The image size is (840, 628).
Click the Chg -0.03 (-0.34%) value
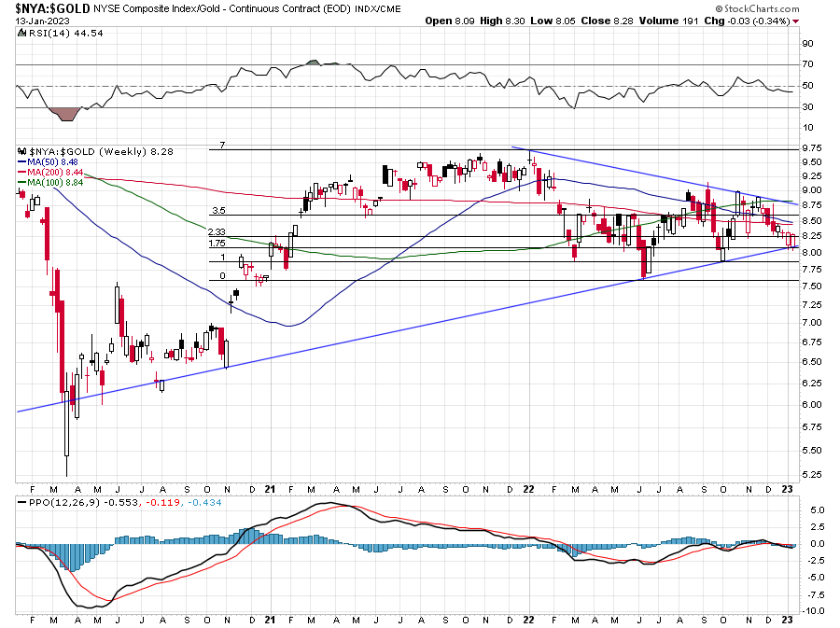coord(747,21)
